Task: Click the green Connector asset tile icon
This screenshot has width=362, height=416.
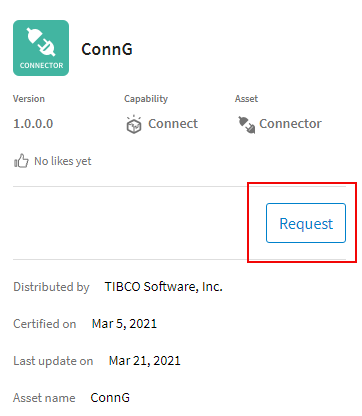Action: tap(41, 48)
